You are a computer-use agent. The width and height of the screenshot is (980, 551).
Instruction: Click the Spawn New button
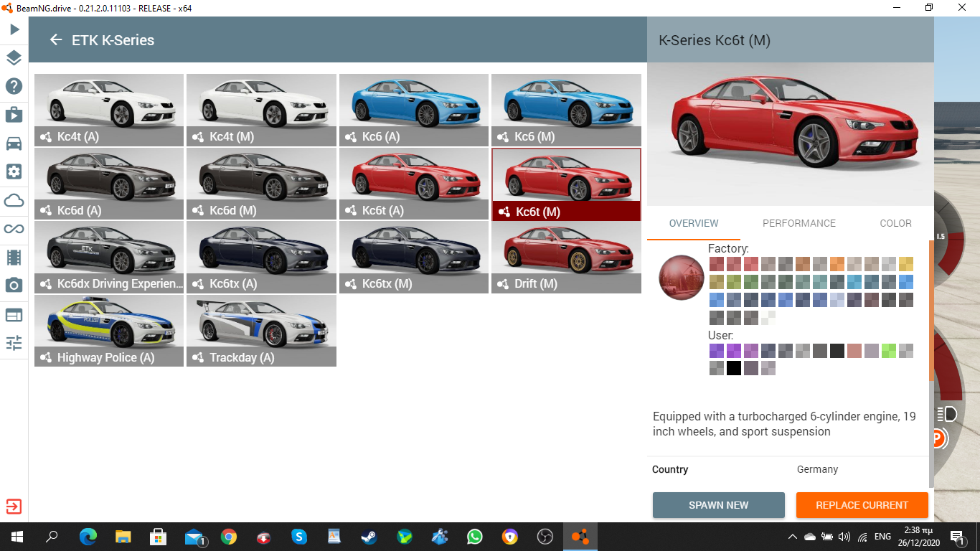(x=719, y=505)
